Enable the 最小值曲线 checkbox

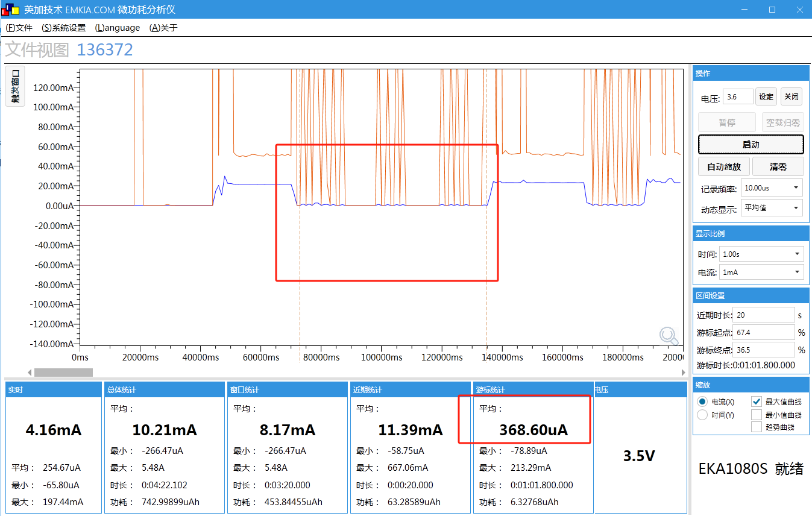click(757, 415)
